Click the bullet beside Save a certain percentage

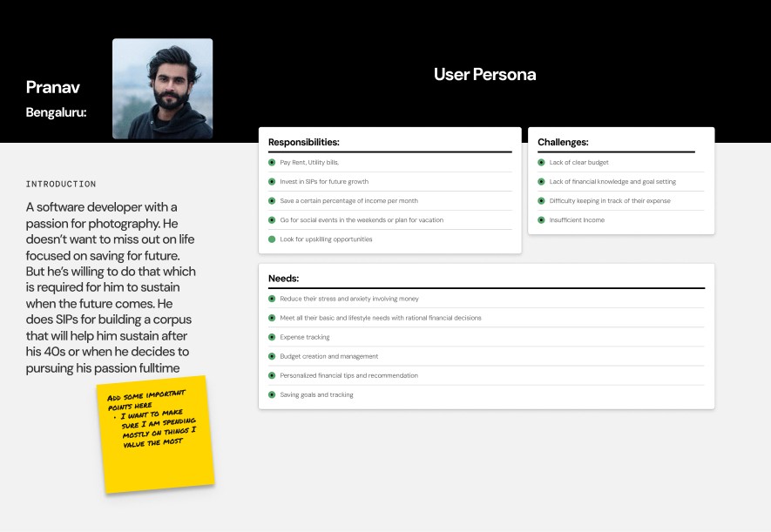pos(272,201)
